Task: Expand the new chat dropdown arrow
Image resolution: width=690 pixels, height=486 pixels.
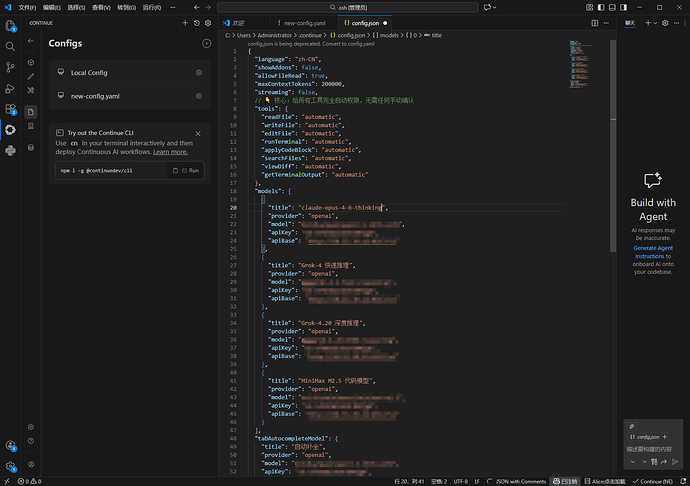Action: pos(655,23)
